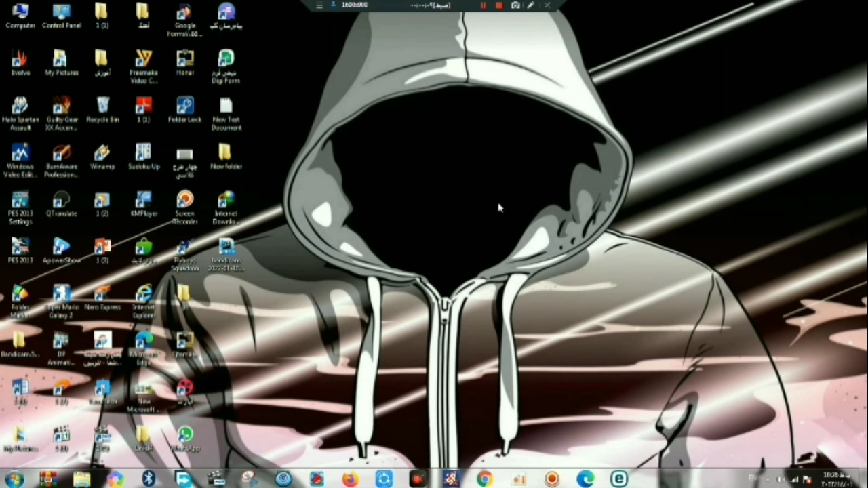Open the Computer desktop icon
Viewport: 868px width, 488px height.
(x=20, y=14)
